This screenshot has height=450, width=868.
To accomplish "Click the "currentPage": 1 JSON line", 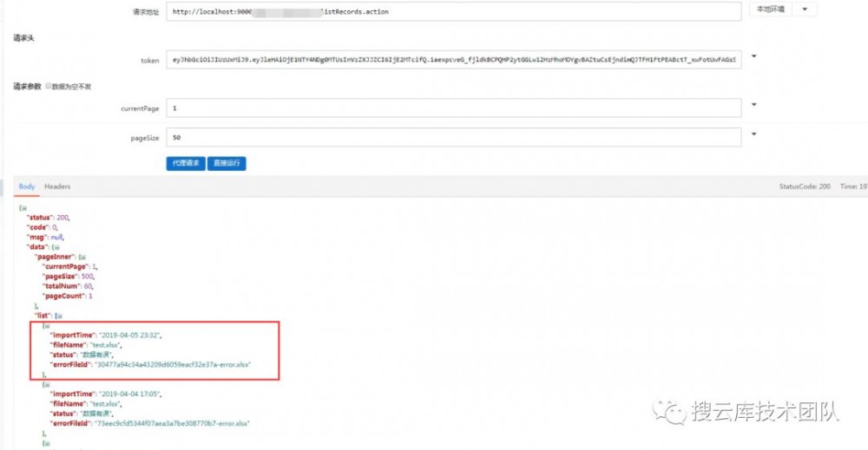I will [70, 267].
